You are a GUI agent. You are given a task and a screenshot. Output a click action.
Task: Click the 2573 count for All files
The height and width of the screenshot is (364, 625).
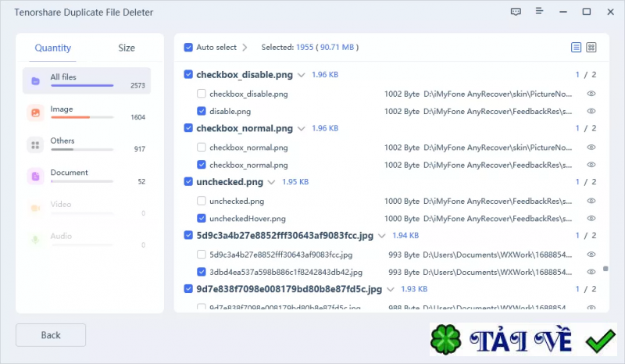[x=137, y=85]
